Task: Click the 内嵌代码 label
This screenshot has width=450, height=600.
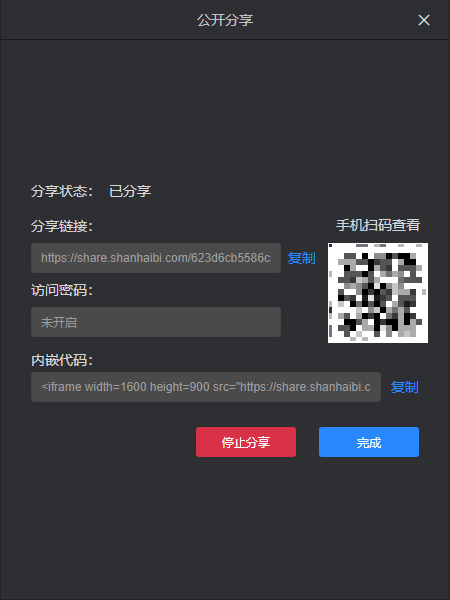Action: (62, 360)
